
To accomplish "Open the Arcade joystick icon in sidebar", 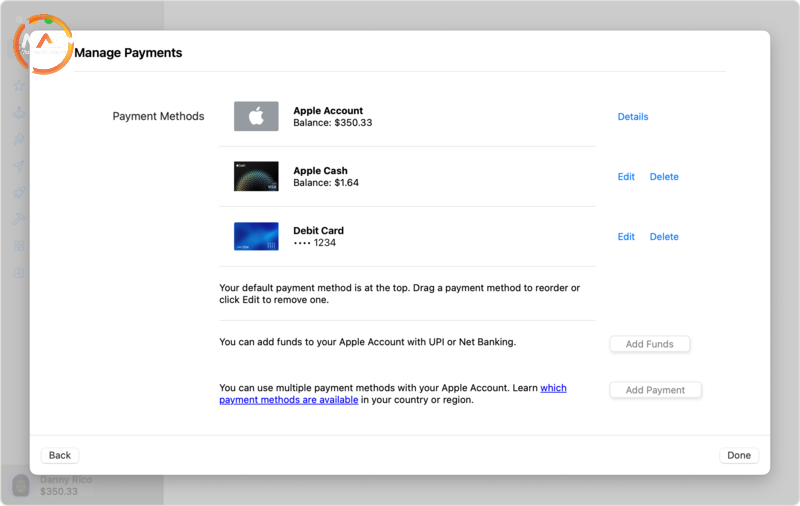I will click(19, 113).
